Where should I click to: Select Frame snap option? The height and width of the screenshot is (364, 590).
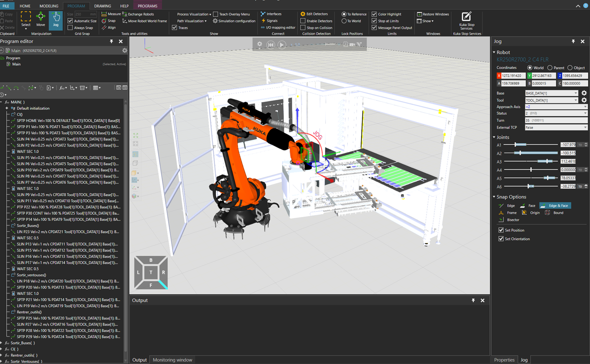507,213
